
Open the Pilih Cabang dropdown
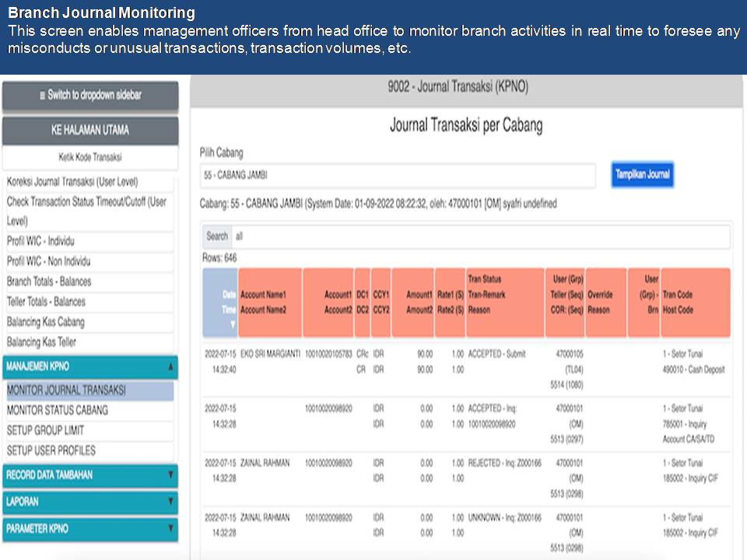397,175
